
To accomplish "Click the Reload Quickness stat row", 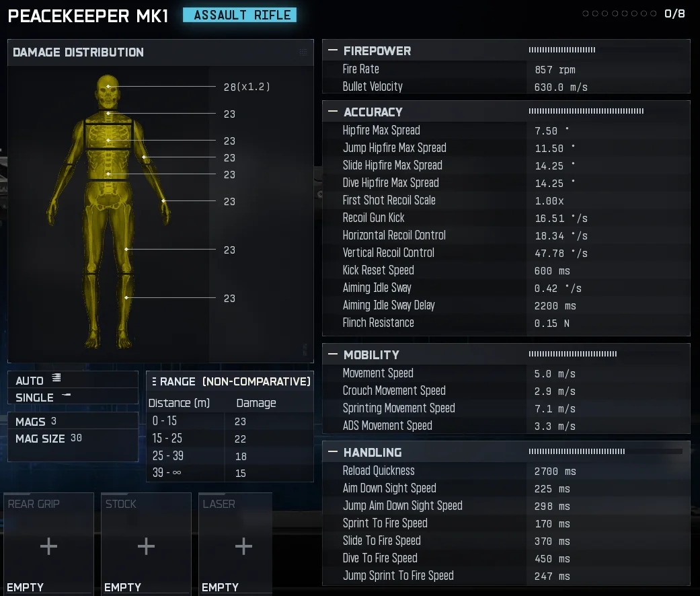I will pos(506,471).
